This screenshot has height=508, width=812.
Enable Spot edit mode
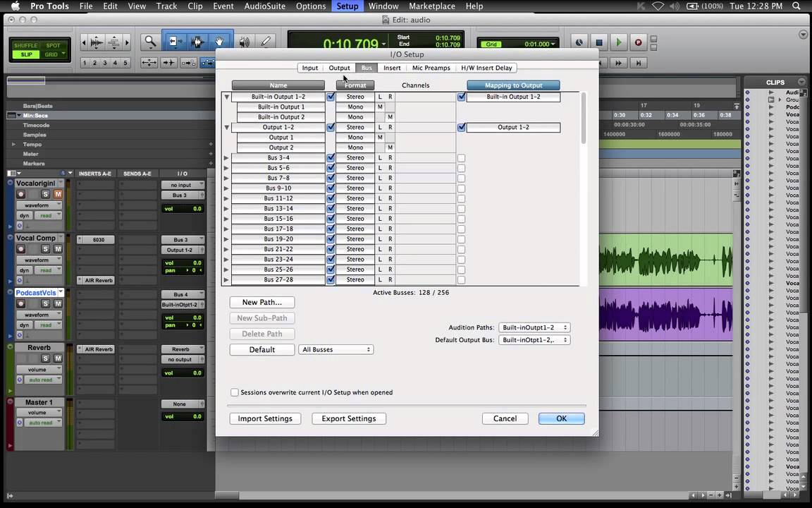click(x=54, y=46)
